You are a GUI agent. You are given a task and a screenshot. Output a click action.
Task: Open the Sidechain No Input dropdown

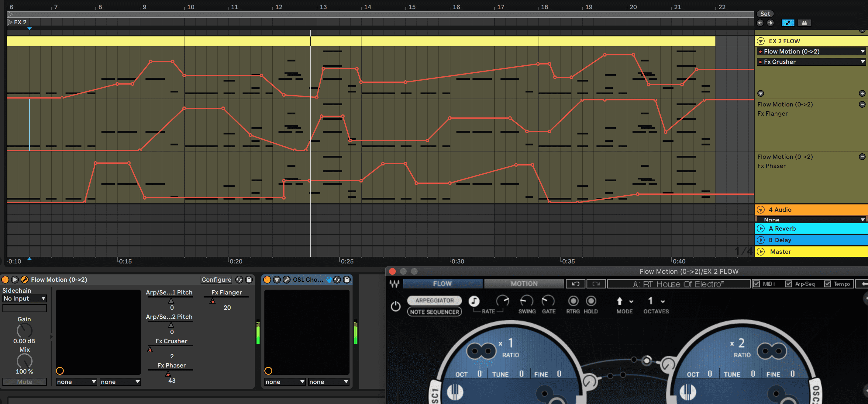coord(24,298)
